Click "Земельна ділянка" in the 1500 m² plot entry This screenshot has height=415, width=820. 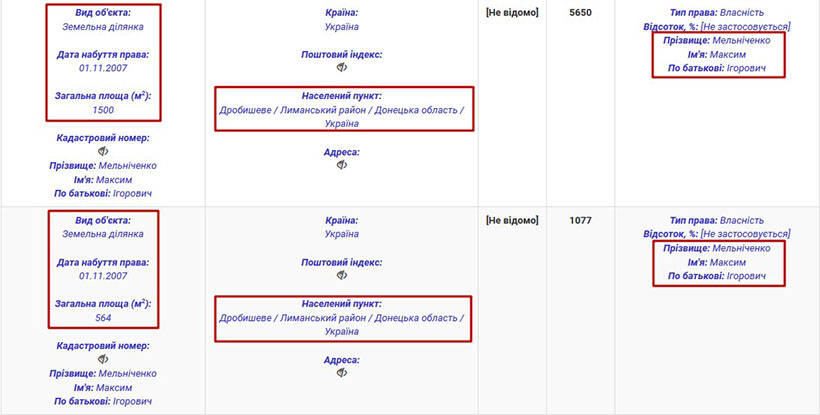[103, 27]
